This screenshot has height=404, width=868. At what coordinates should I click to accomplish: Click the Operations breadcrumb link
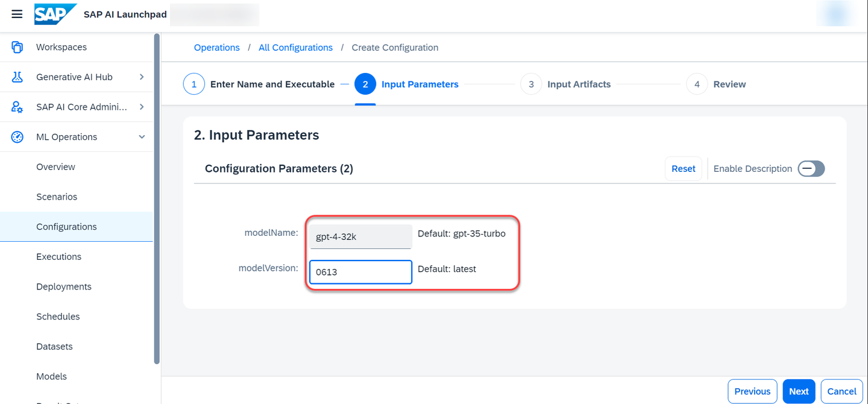point(216,48)
